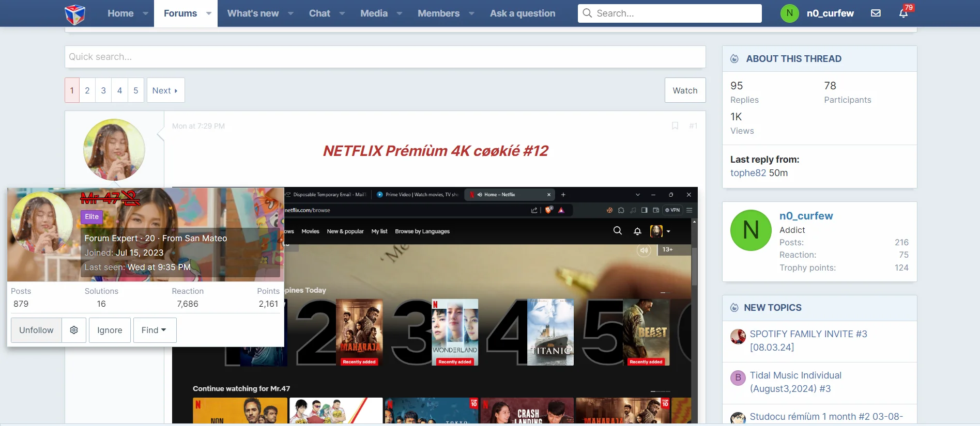Viewport: 980px width, 426px height.
Task: Focus the Quick search field
Action: coord(385,57)
